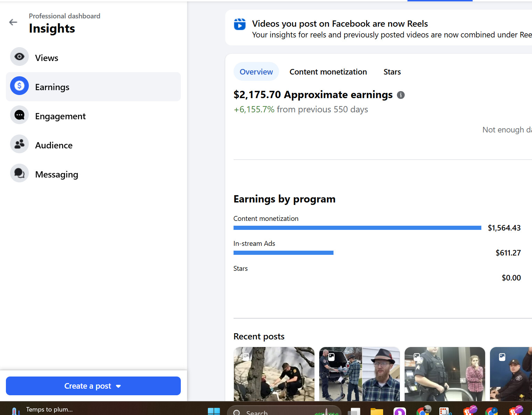Open the Stars tab
Viewport: 532px width, 415px height.
(392, 72)
